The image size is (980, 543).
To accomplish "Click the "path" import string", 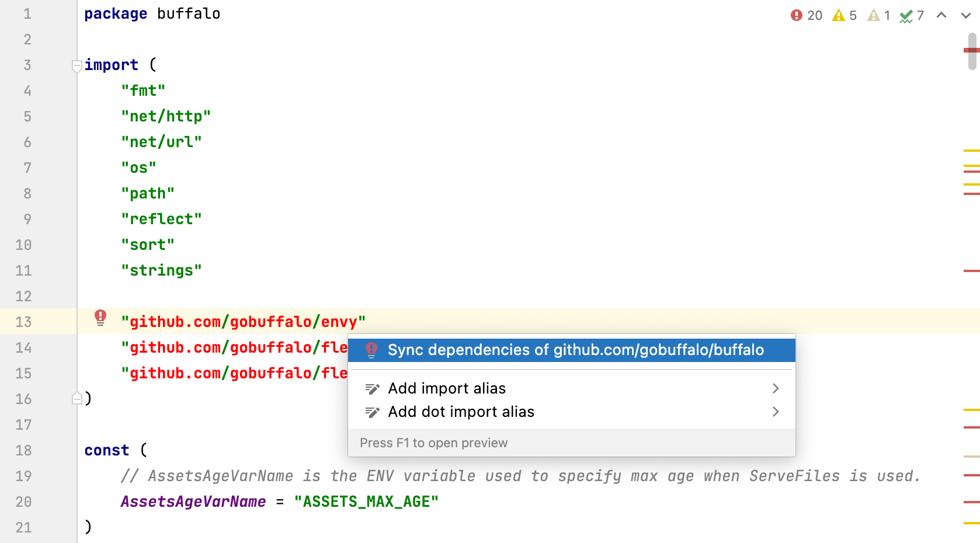I will coord(148,193).
